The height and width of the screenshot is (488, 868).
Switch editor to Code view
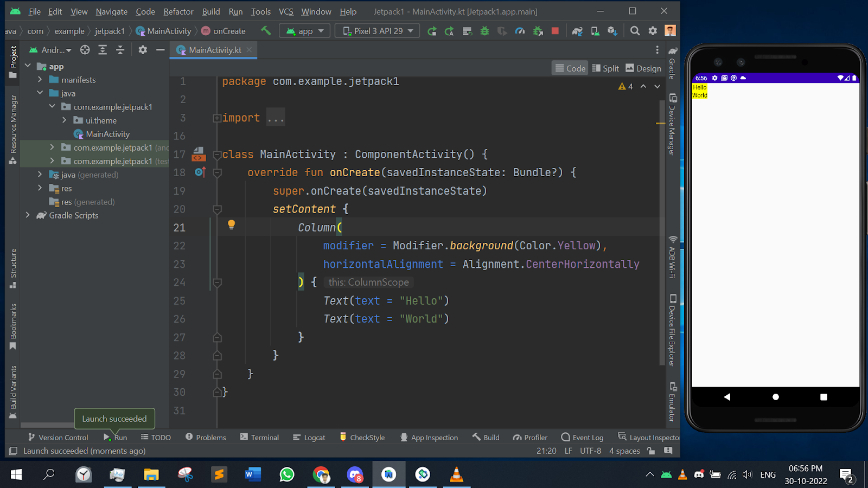pyautogui.click(x=570, y=68)
